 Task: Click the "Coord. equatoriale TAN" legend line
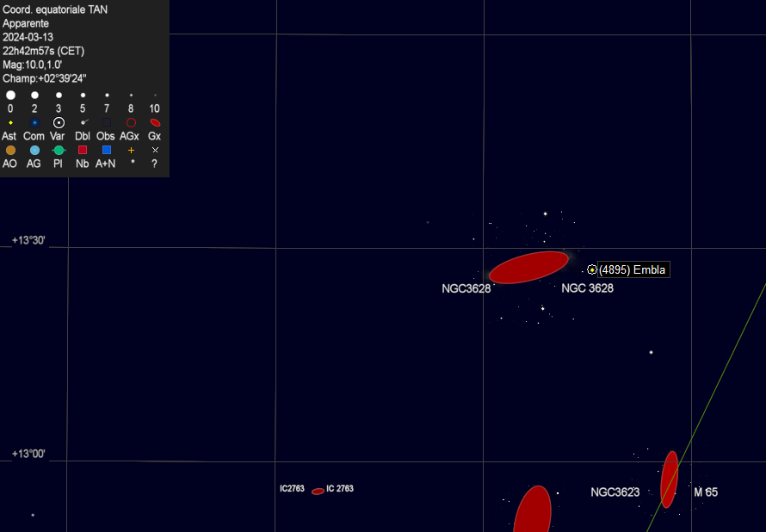pyautogui.click(x=55, y=9)
